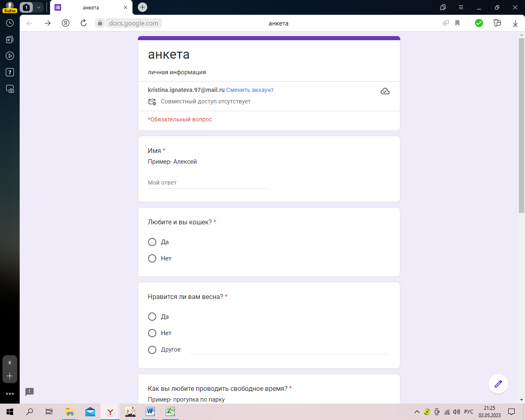The height and width of the screenshot is (420, 525).
Task: Open File Explorer from taskbar
Action: (x=70, y=412)
